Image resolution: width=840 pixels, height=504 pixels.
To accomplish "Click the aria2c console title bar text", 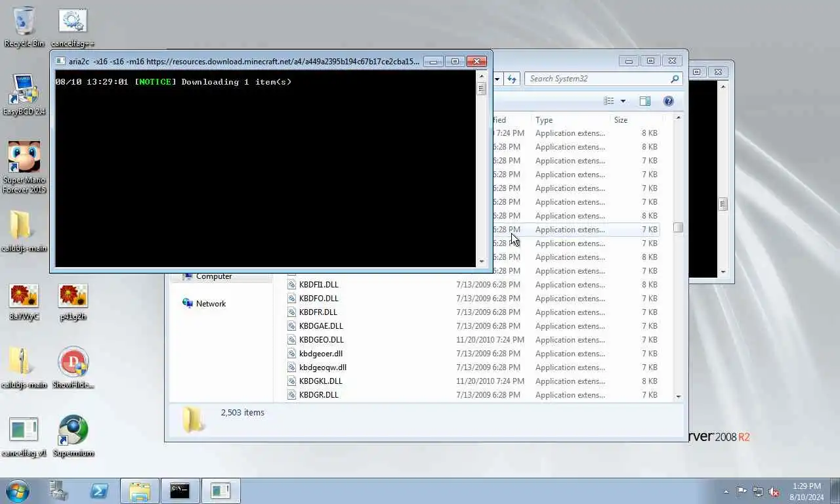I will [243, 62].
